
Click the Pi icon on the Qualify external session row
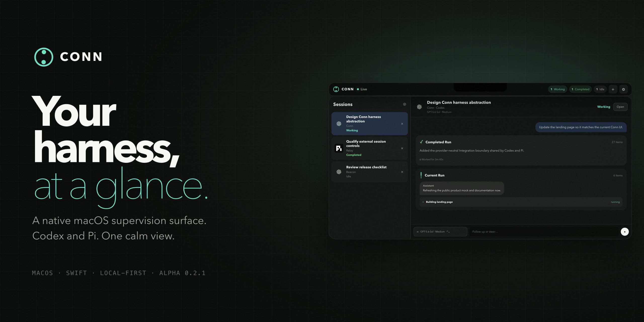click(x=339, y=148)
